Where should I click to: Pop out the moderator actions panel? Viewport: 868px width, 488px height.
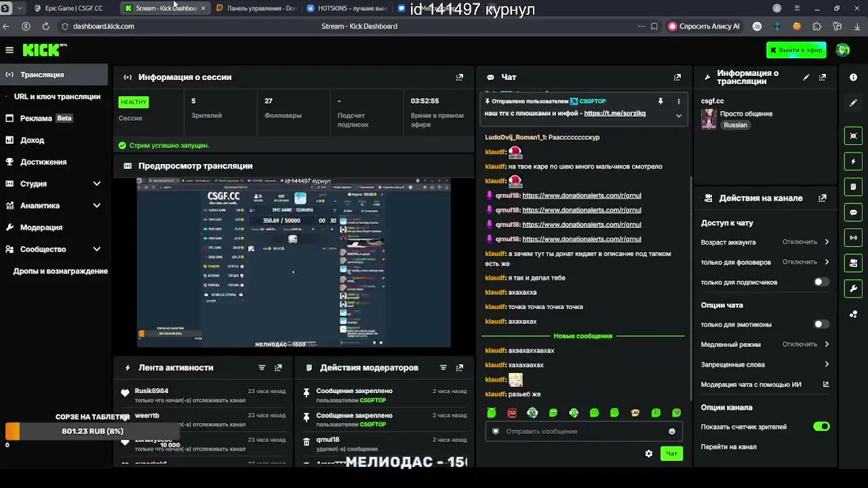(460, 368)
